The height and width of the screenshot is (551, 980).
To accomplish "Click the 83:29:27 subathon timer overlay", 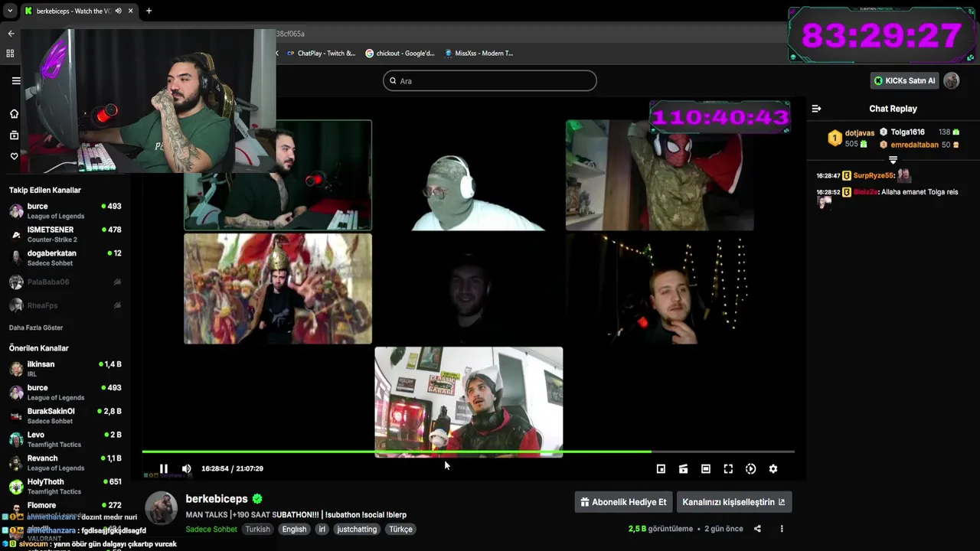I will tap(881, 35).
